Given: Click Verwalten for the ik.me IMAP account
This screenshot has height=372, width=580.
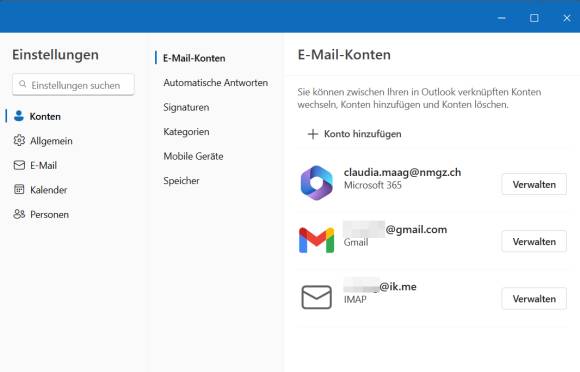Looking at the screenshot, I should [x=534, y=298].
